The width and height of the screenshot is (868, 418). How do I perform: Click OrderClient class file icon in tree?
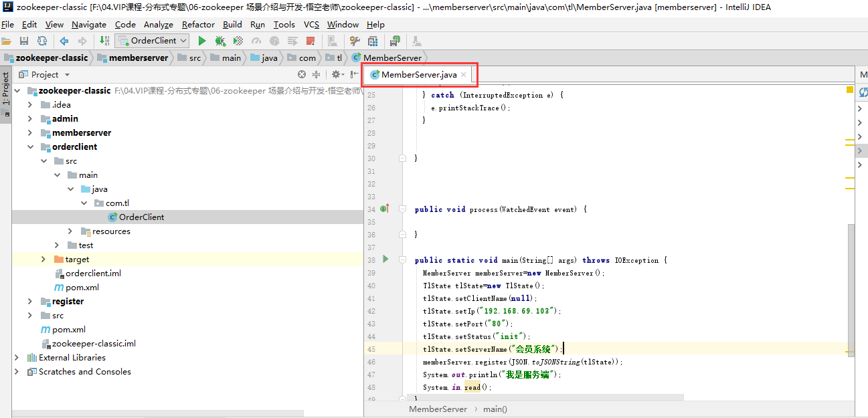[x=112, y=217]
